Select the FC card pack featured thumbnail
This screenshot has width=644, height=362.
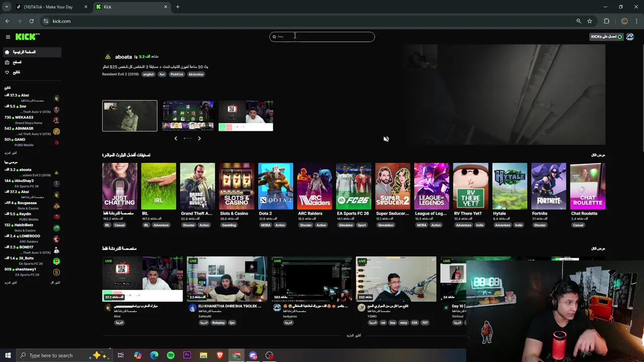click(188, 116)
